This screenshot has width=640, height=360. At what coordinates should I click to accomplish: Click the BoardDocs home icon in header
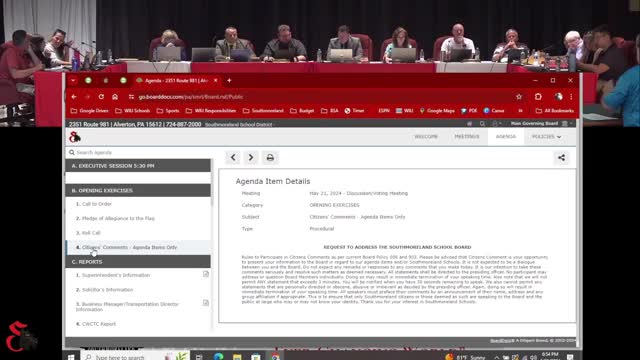(x=469, y=124)
